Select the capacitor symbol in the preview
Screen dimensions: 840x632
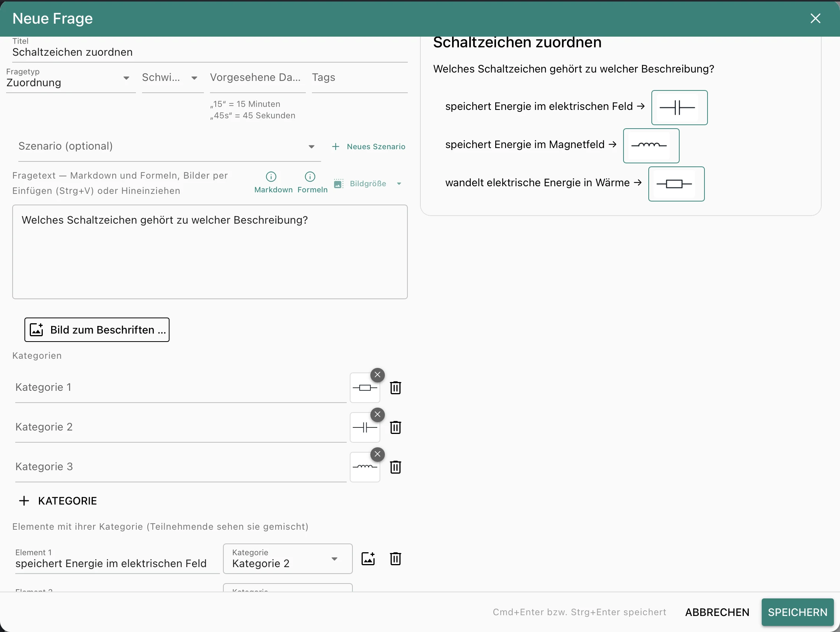click(x=679, y=108)
